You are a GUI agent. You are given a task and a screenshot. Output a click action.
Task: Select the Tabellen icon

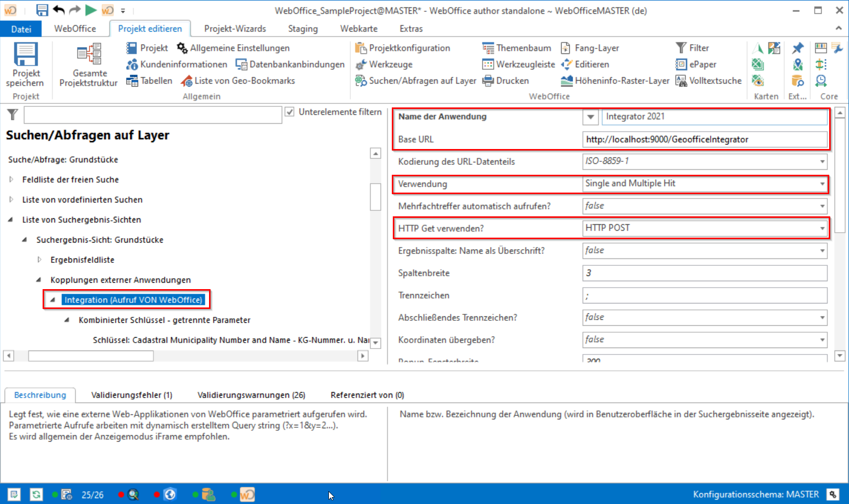coord(133,81)
